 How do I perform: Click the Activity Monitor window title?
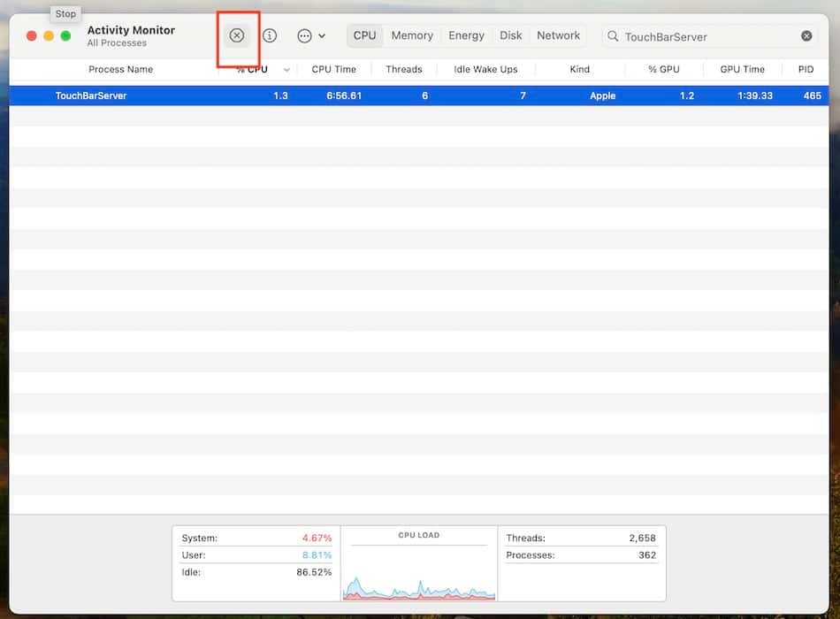(x=131, y=30)
